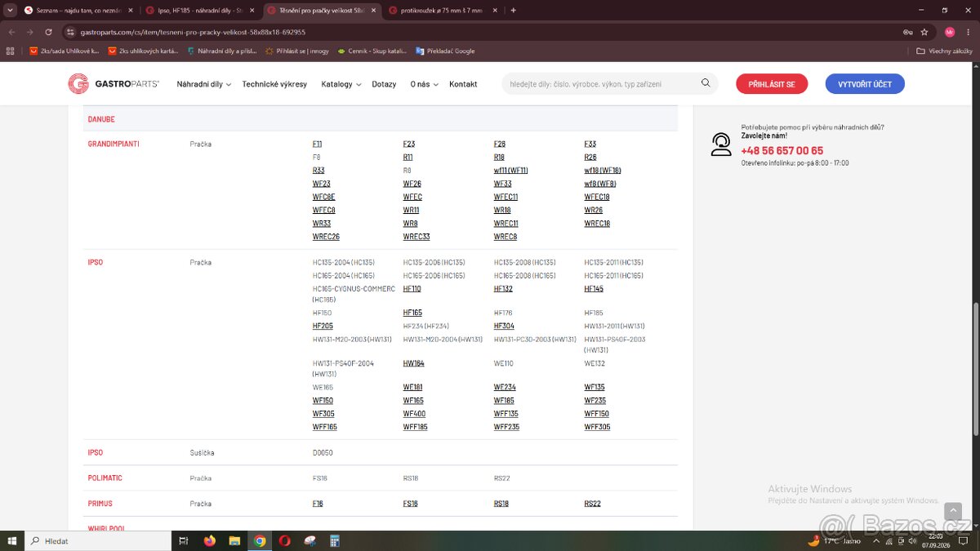Open IPSO model link WFF305
The height and width of the screenshot is (551, 980).
coord(597,427)
